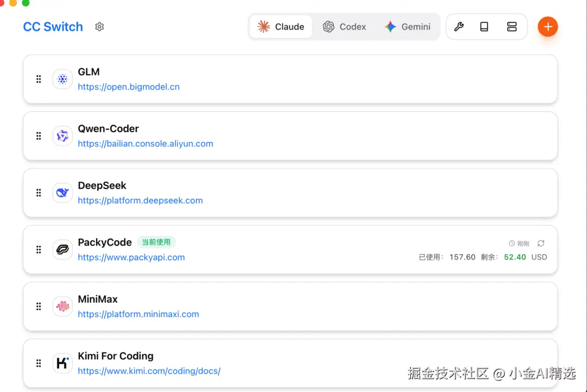
Task: Open the wrench tools icon
Action: (x=459, y=27)
